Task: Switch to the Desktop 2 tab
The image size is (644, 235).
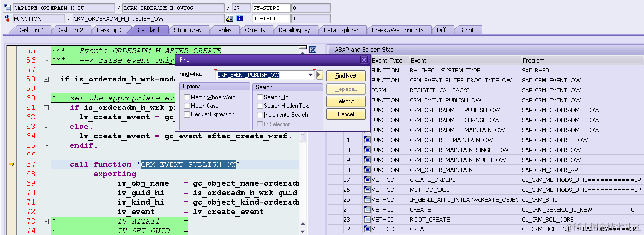Action: (70, 30)
